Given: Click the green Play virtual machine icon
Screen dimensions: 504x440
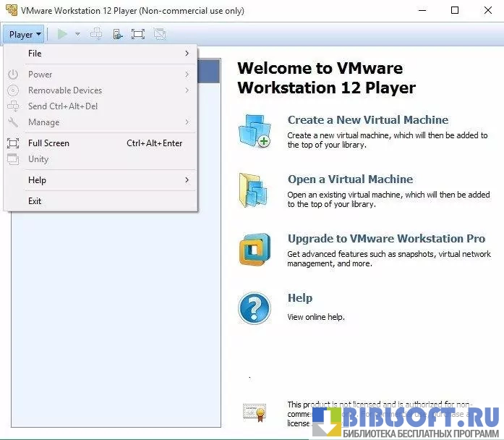Looking at the screenshot, I should (62, 34).
